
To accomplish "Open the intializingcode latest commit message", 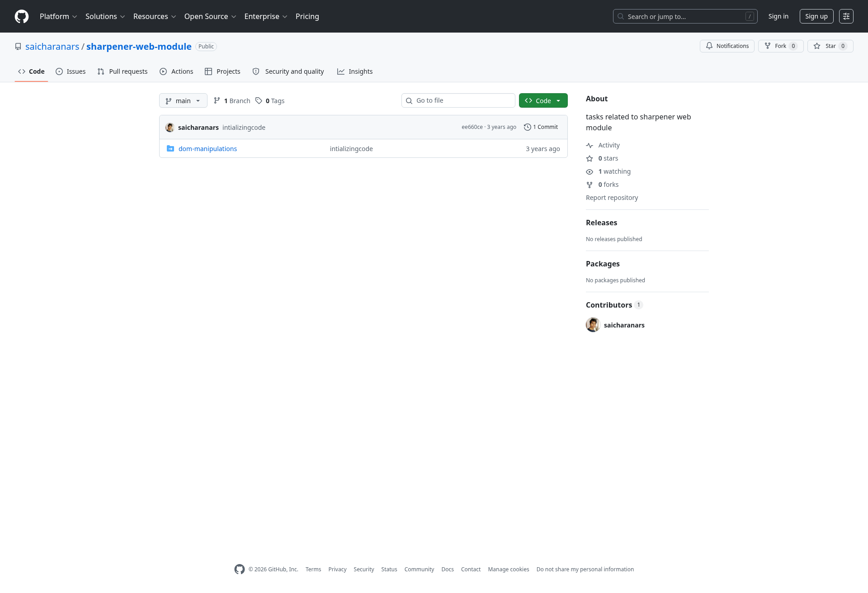I will tap(244, 128).
